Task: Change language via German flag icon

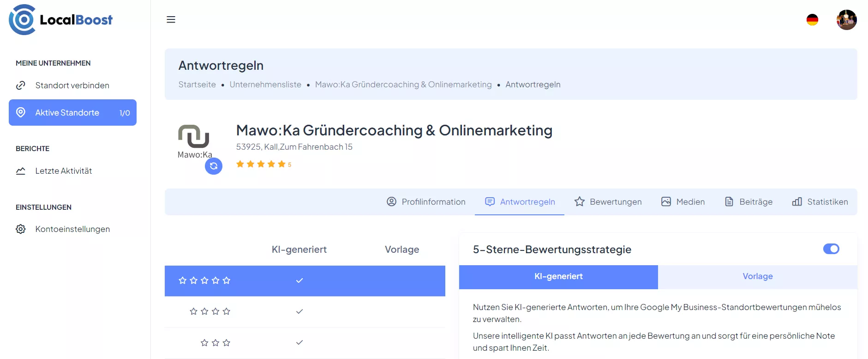Action: click(812, 20)
